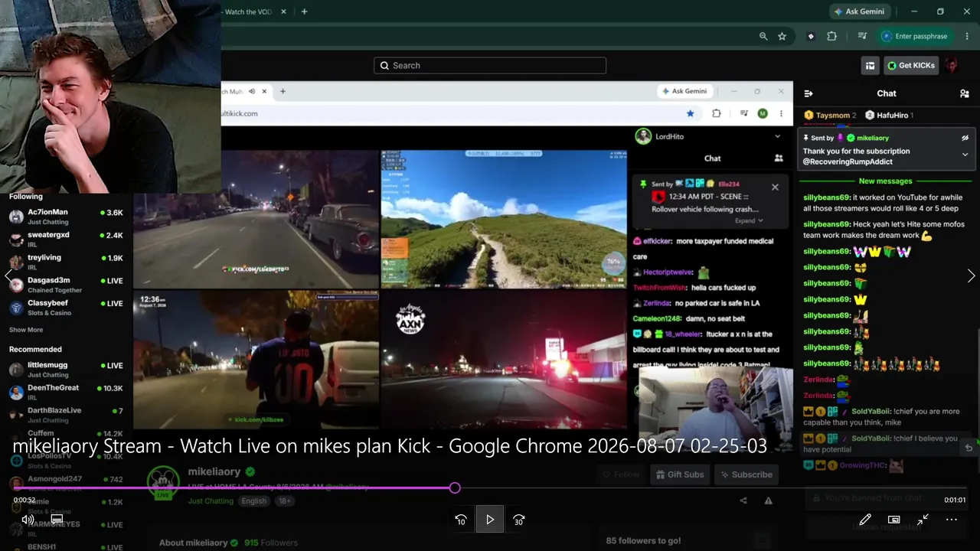Click the layout icon beside Get KICKs

point(870,66)
